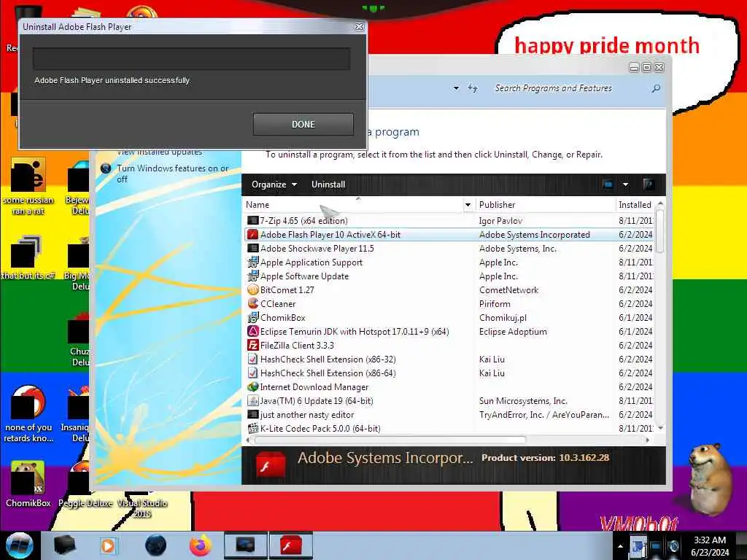
Task: Click the scroll down arrow of programs list
Action: 660,428
